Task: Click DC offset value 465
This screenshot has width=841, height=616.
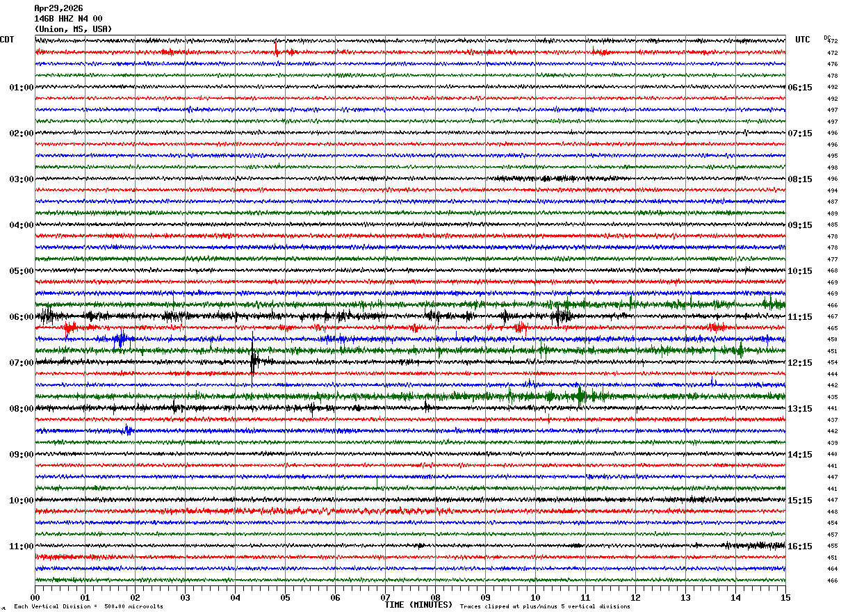Action: [x=832, y=328]
